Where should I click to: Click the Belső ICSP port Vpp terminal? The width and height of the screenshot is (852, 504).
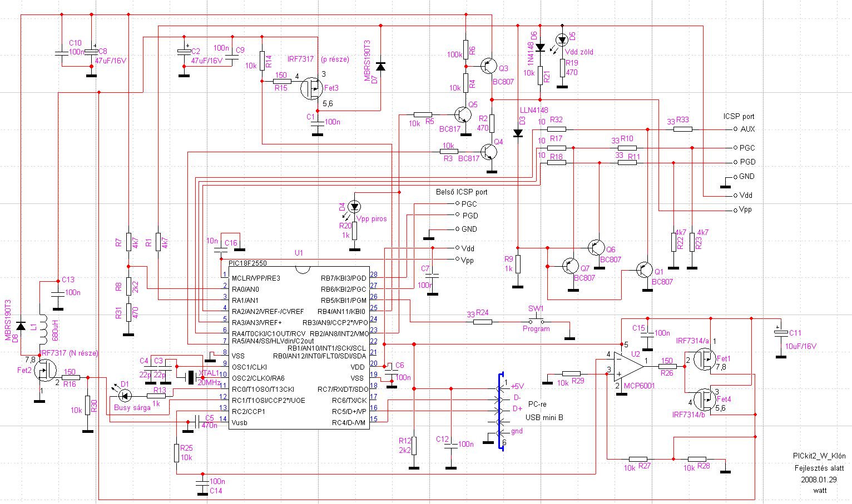click(457, 260)
